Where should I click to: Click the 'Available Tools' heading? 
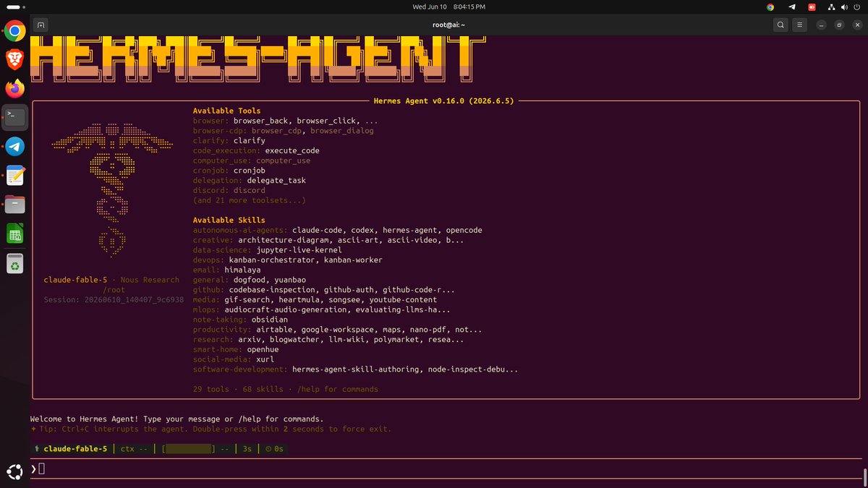[x=226, y=111]
